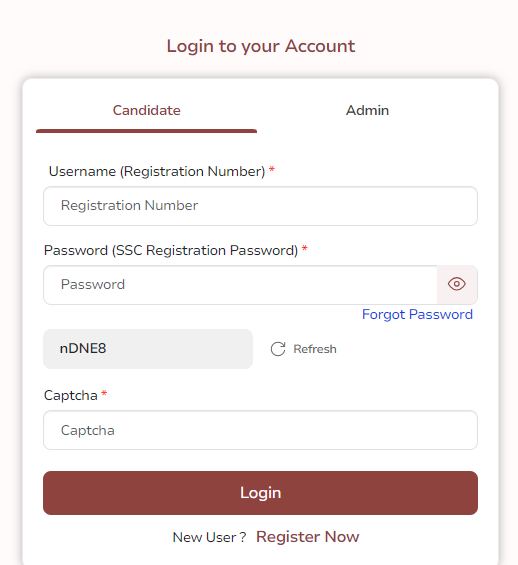The width and height of the screenshot is (518, 565).
Task: Click the Captcha field label
Action: tap(71, 396)
